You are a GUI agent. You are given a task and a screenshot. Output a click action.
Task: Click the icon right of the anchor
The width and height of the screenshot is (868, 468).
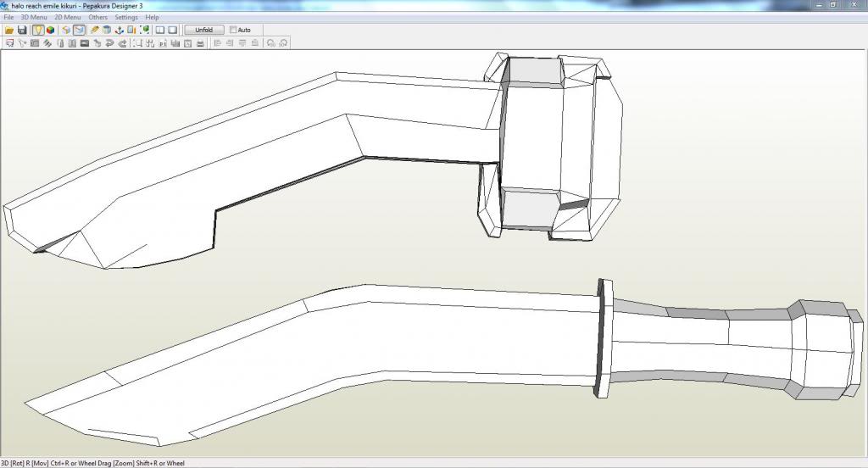click(x=131, y=30)
